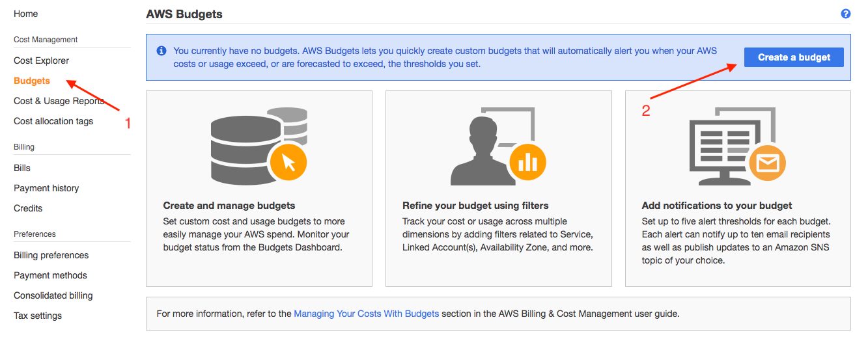Open Managing Your Costs With Budgets link
Image resolution: width=868 pixels, height=339 pixels.
[x=366, y=314]
